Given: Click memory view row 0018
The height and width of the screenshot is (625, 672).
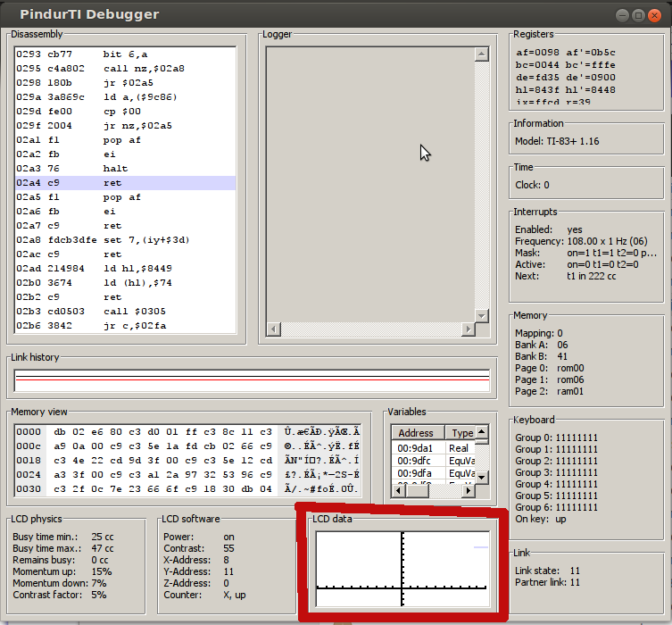Looking at the screenshot, I should pyautogui.click(x=187, y=461).
